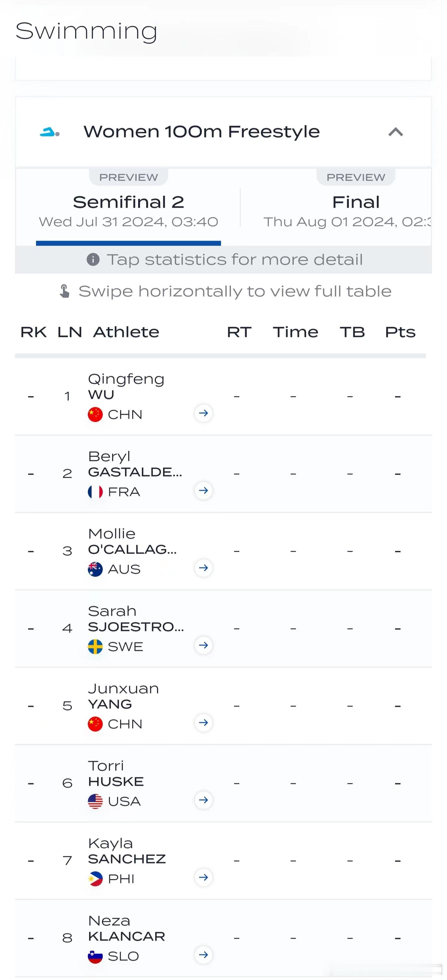
Task: Select Torri HUSKE athlete name
Action: [x=116, y=773]
